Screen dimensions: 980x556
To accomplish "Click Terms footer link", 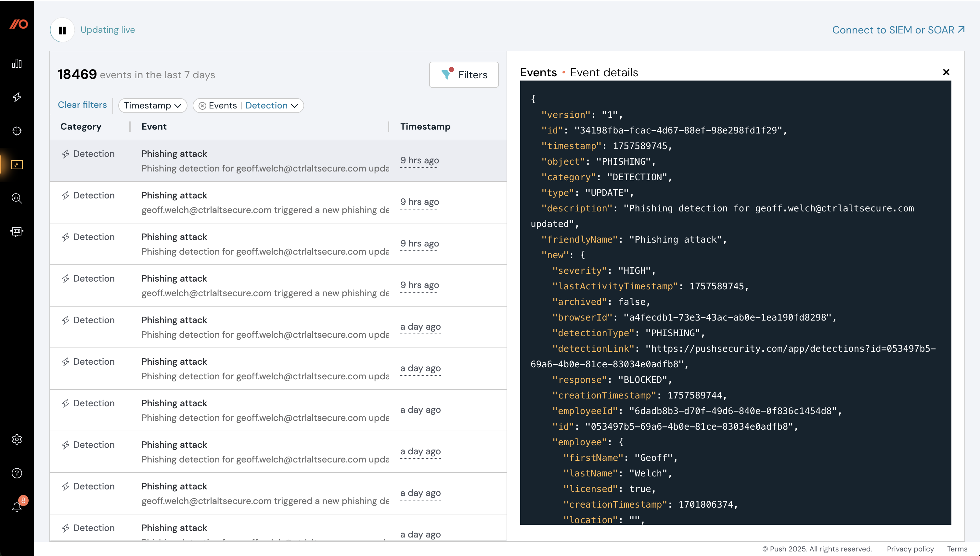I will pos(957,549).
